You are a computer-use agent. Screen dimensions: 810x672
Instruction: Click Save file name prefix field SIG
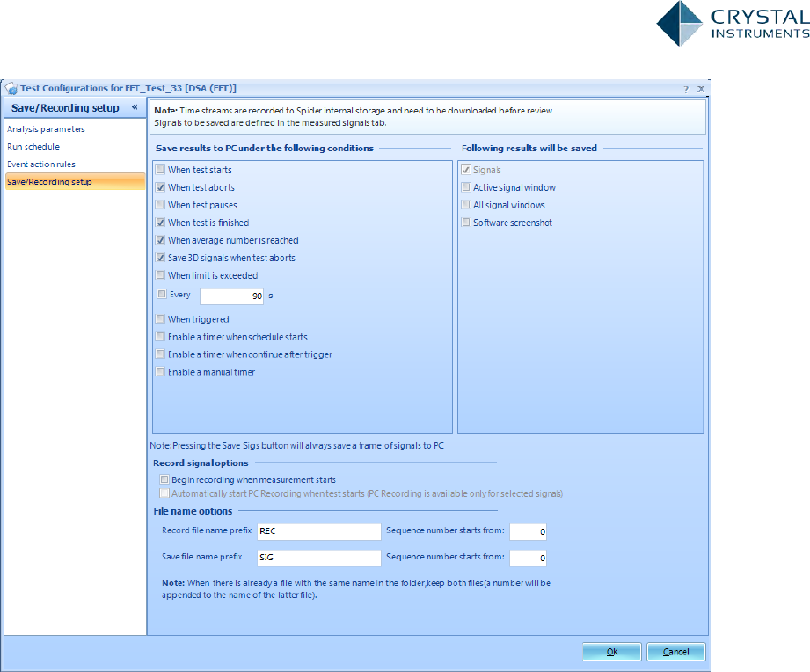(319, 558)
